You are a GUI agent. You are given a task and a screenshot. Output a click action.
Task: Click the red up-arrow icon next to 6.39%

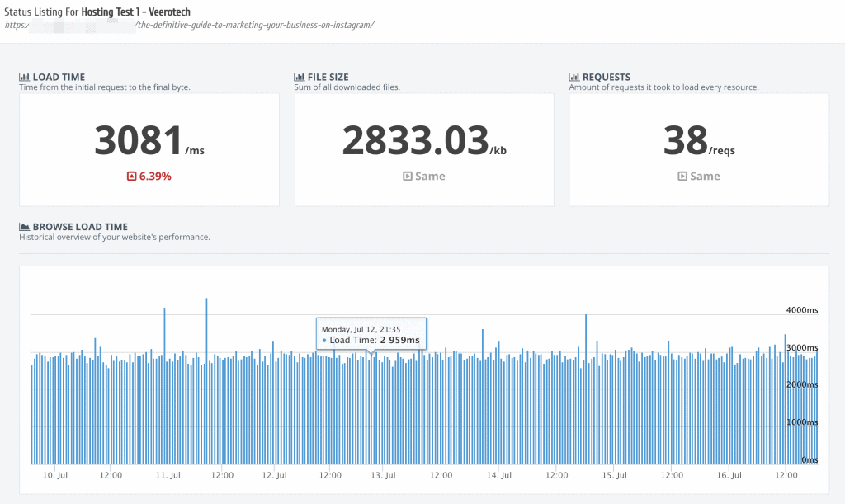pos(131,177)
